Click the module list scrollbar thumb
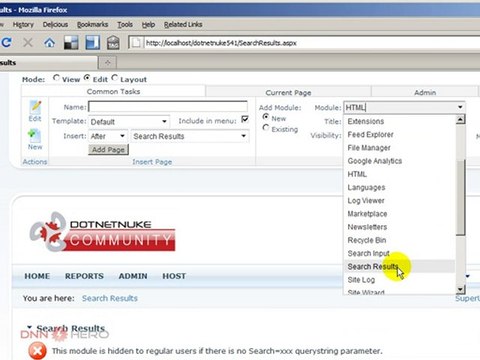The height and width of the screenshot is (360, 480). click(x=460, y=197)
